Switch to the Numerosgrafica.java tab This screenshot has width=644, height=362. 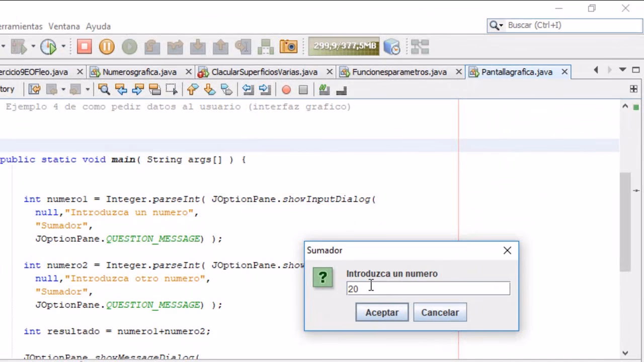139,72
